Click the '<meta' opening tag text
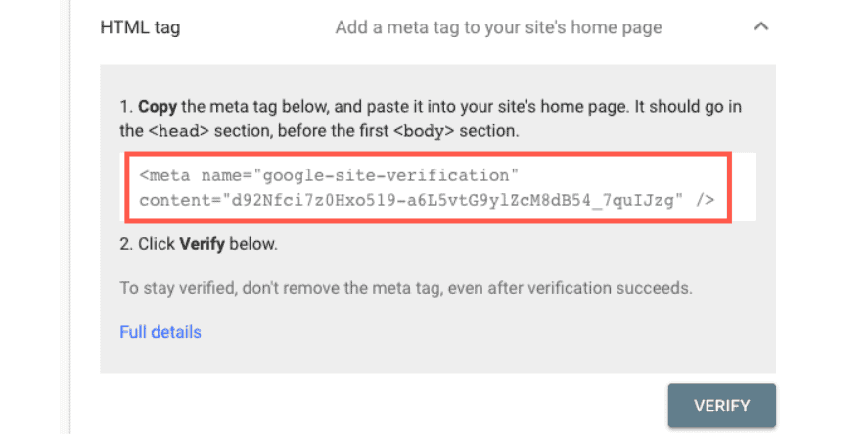 pos(165,176)
